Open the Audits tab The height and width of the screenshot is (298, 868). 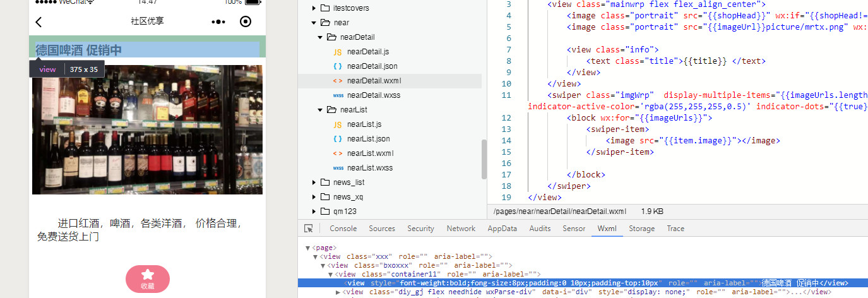click(540, 229)
